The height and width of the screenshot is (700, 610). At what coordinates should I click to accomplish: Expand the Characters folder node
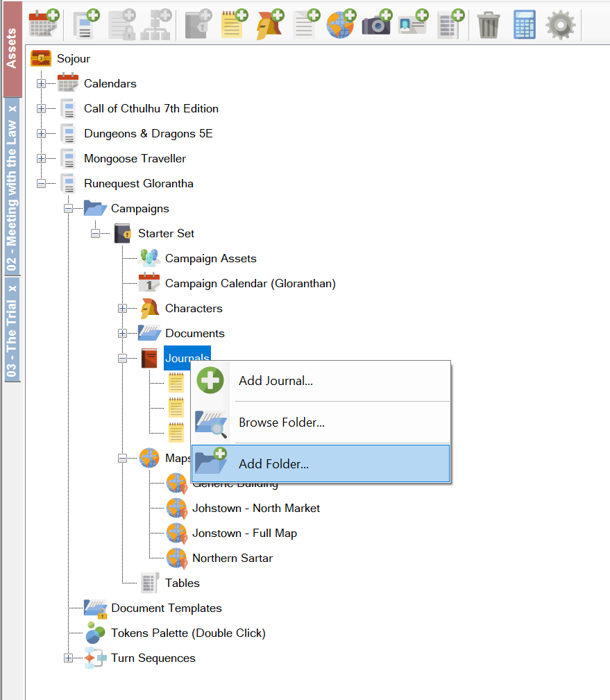click(x=123, y=309)
